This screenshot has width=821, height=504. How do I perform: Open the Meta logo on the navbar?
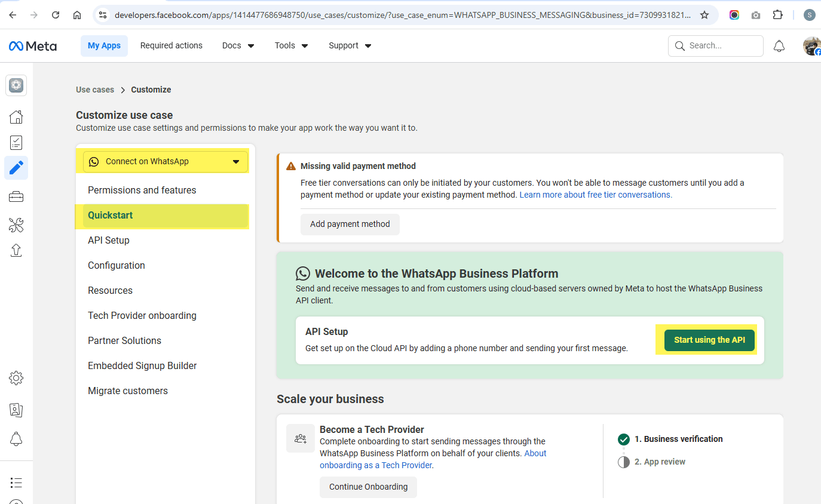pos(32,45)
